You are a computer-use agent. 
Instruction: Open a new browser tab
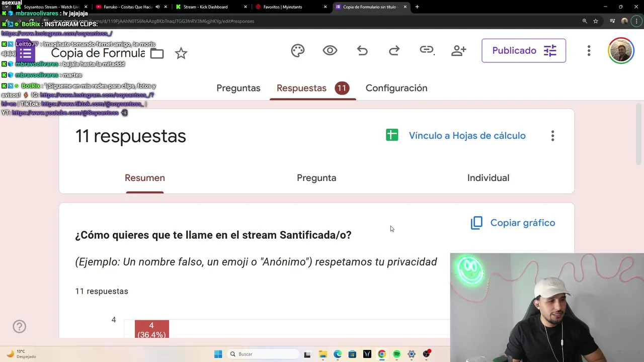417,7
